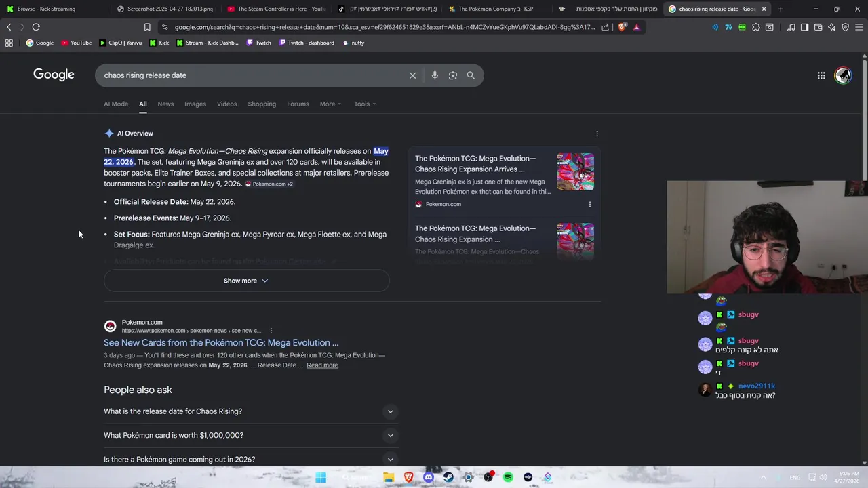
Task: Open YouTube bookmark
Action: 77,43
